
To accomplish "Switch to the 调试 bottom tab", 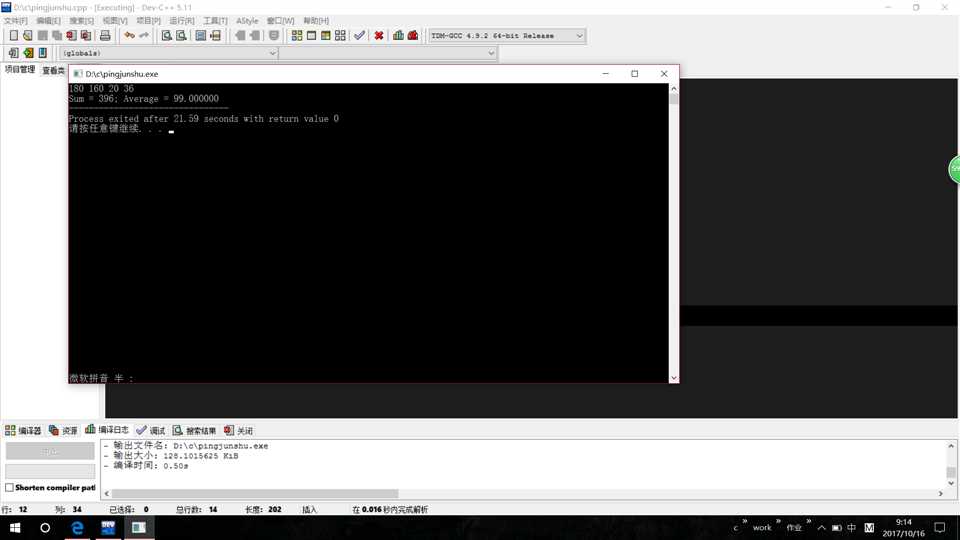I will click(x=151, y=430).
